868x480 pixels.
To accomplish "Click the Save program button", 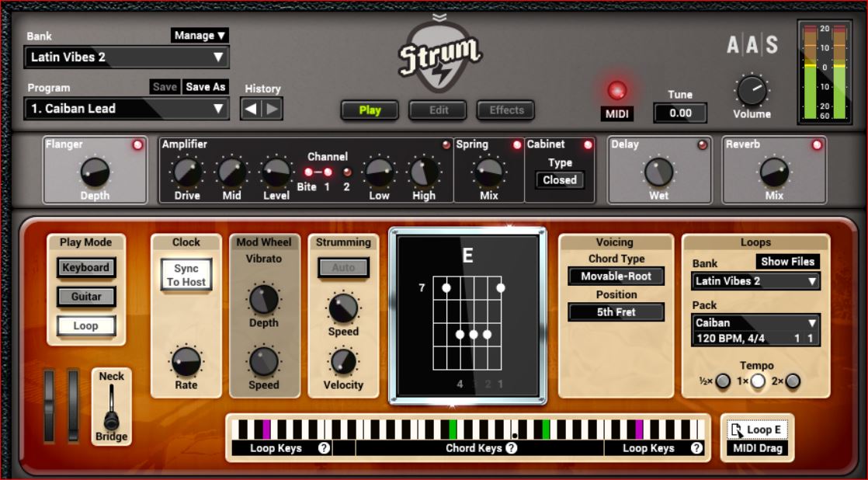I will click(x=165, y=87).
